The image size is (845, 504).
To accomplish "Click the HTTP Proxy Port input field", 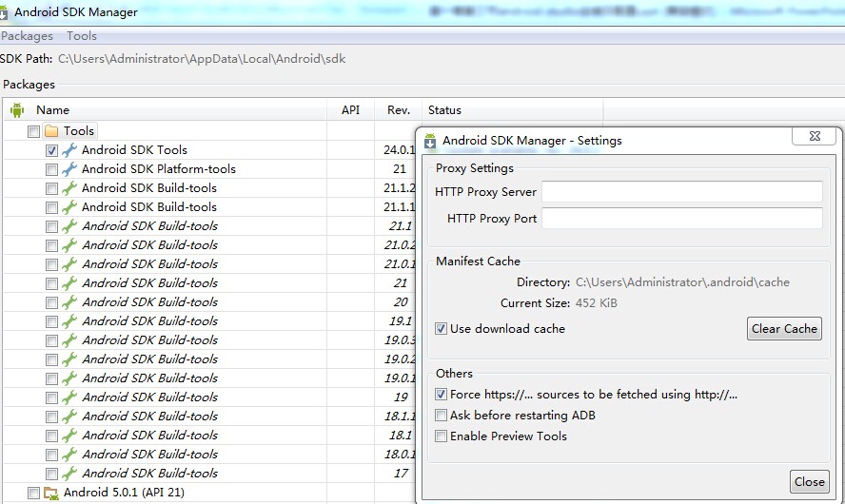I will (682, 218).
